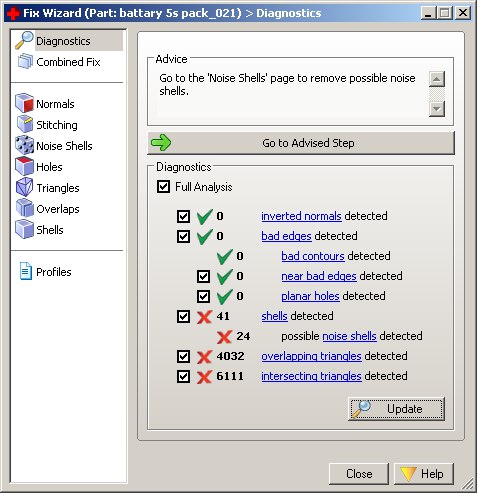Screen dimensions: 477x493
Task: Toggle the shells detection checkbox
Action: (183, 316)
